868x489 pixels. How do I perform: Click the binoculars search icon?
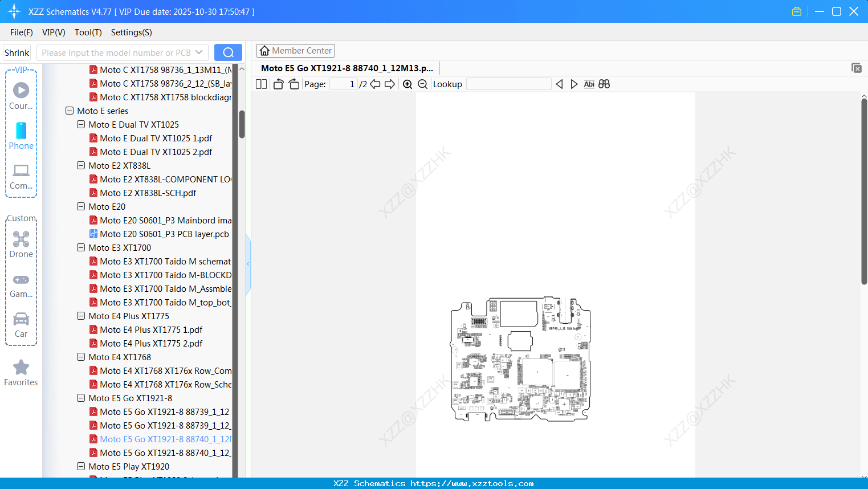point(604,84)
